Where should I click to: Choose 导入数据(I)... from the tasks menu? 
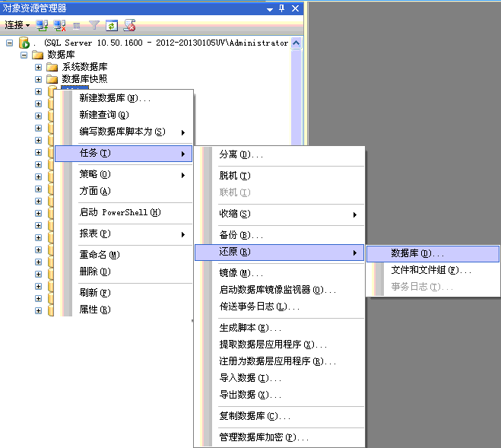pyautogui.click(x=250, y=378)
